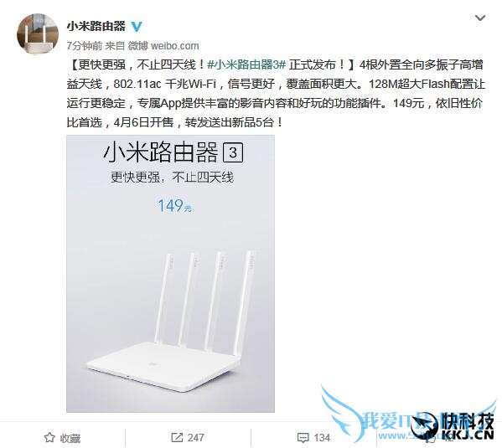
Task: Open the #小米路由器3# hashtag topic
Action: click(246, 64)
